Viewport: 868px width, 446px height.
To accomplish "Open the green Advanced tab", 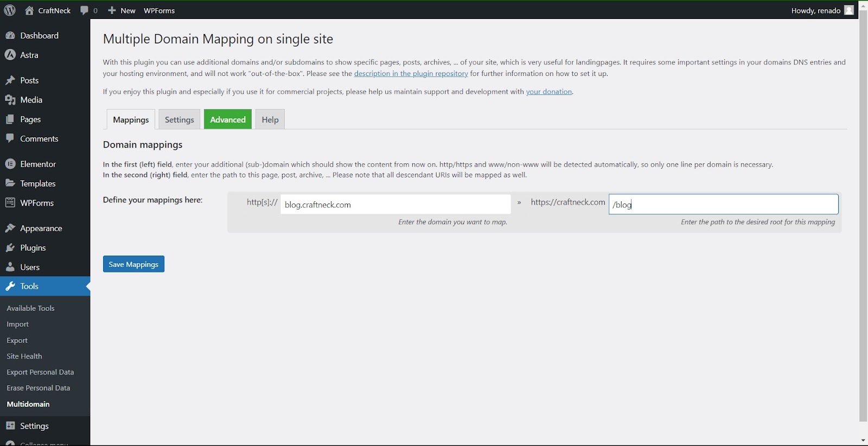I will (228, 119).
